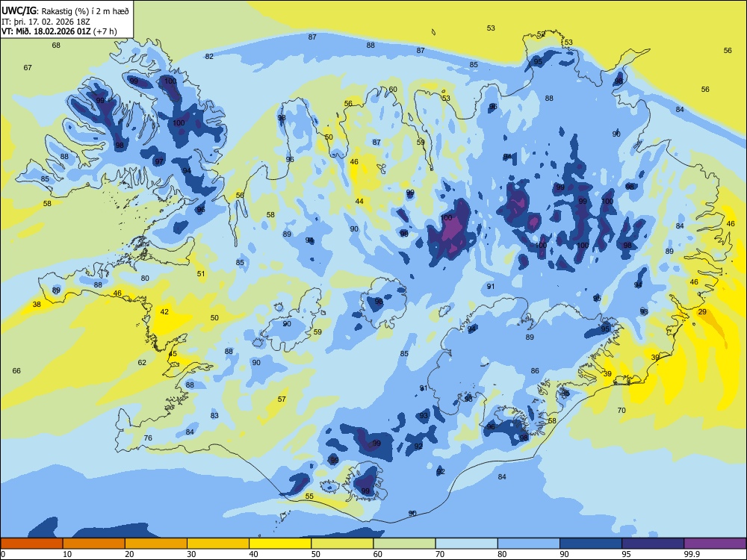The height and width of the screenshot is (560, 747).
Task: Click the pale blue 70–80 legend swatch
Action: click(466, 544)
